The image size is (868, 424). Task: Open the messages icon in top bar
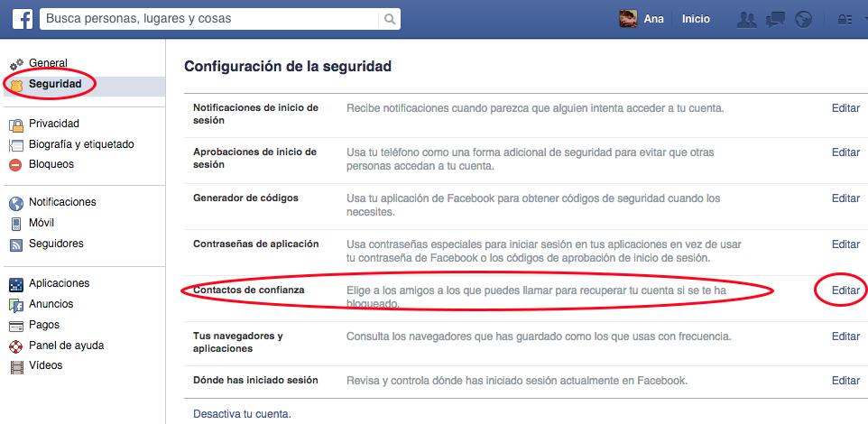(x=775, y=19)
